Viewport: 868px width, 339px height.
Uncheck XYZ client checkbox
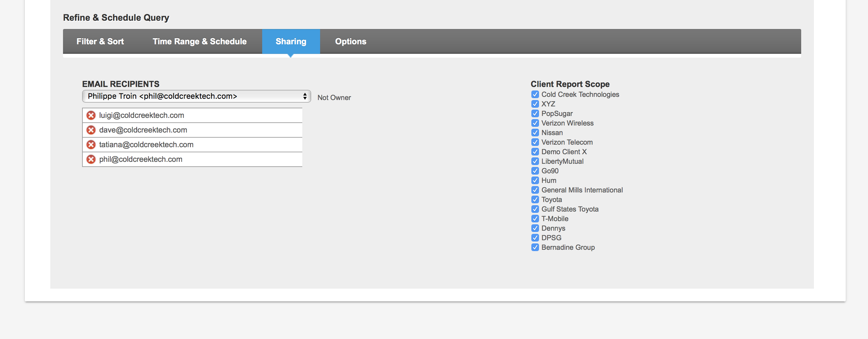535,104
